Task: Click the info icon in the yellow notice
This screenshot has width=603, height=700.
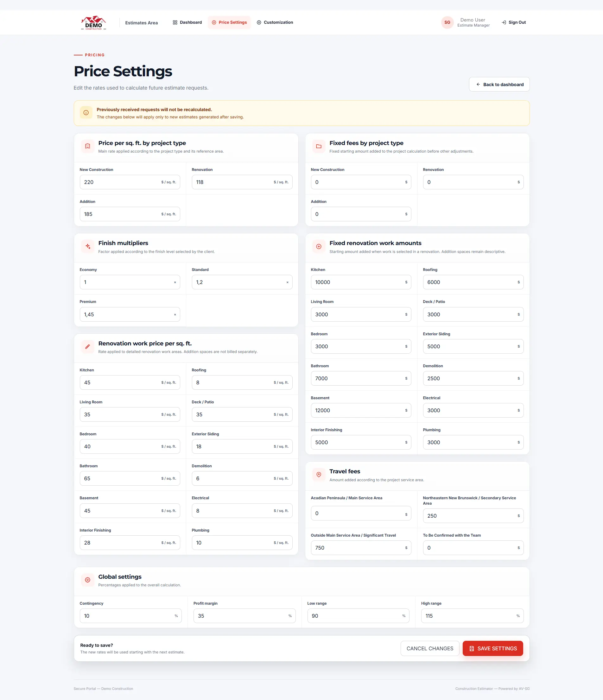Action: pyautogui.click(x=86, y=113)
